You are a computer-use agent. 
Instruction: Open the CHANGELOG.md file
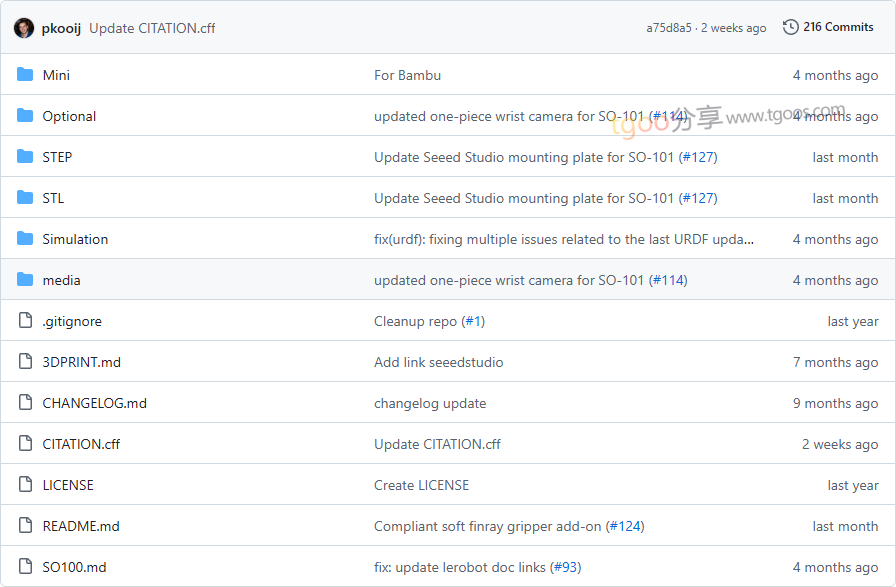(94, 403)
